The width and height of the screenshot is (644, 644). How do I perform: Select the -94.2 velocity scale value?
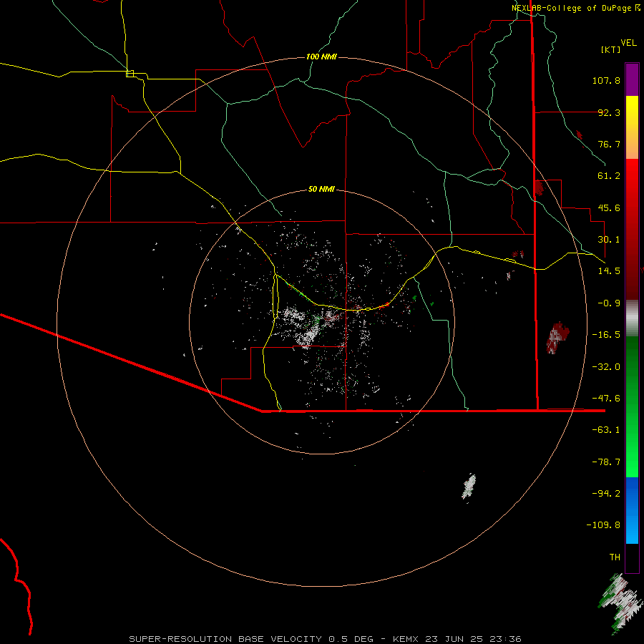click(606, 494)
